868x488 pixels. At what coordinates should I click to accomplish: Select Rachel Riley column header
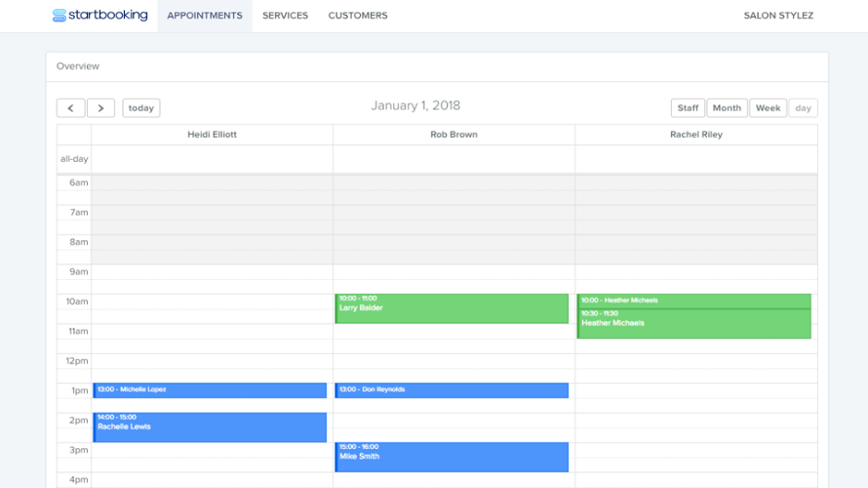pyautogui.click(x=695, y=135)
